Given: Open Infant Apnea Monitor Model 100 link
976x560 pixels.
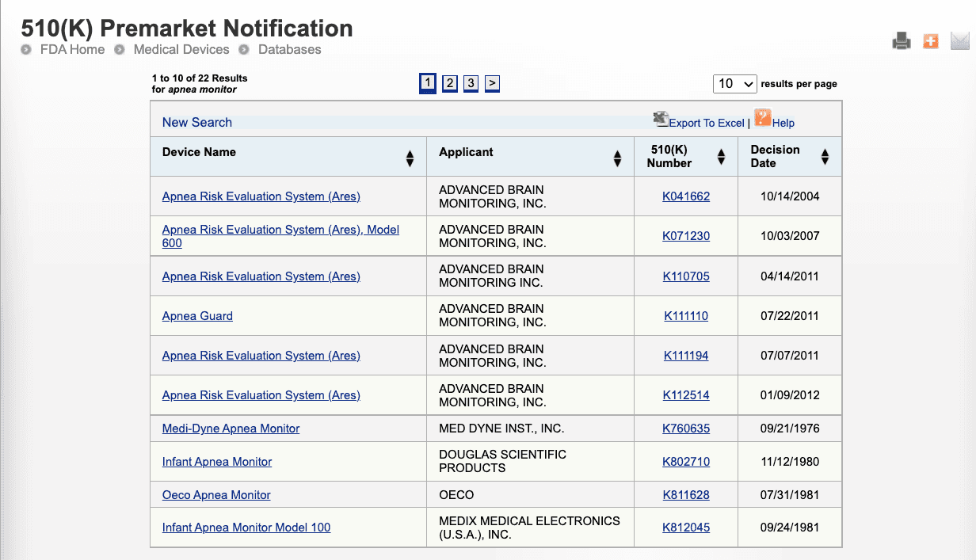Looking at the screenshot, I should (x=246, y=528).
